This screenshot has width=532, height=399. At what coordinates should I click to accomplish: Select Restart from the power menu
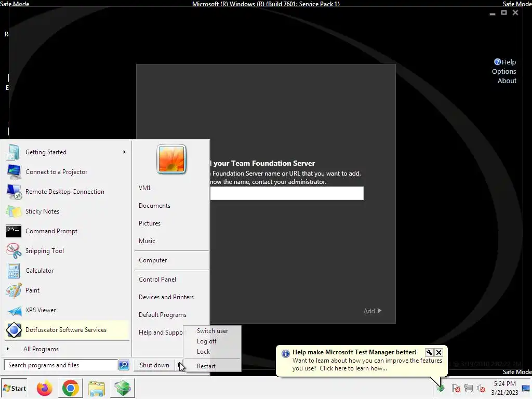point(206,366)
